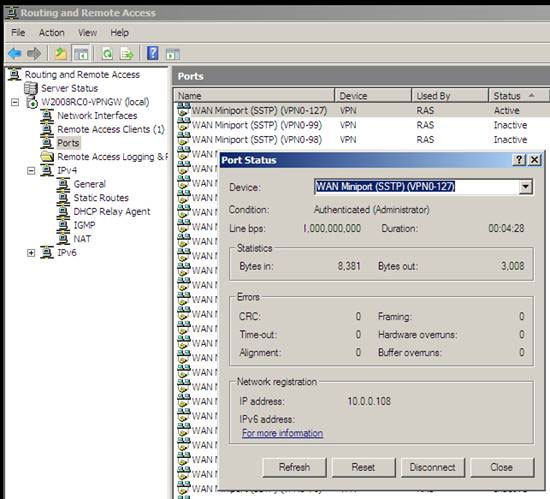Open the Action menu
This screenshot has height=499, width=550.
coord(52,33)
